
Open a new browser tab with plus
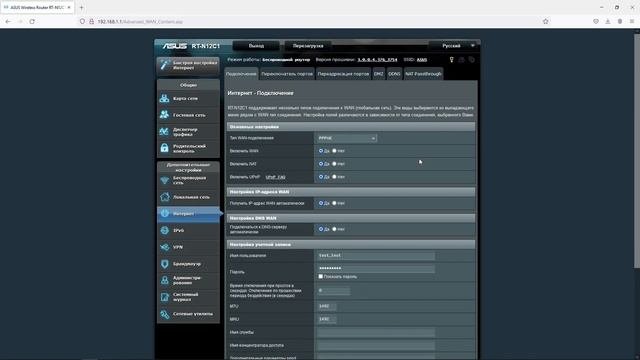[81, 7]
